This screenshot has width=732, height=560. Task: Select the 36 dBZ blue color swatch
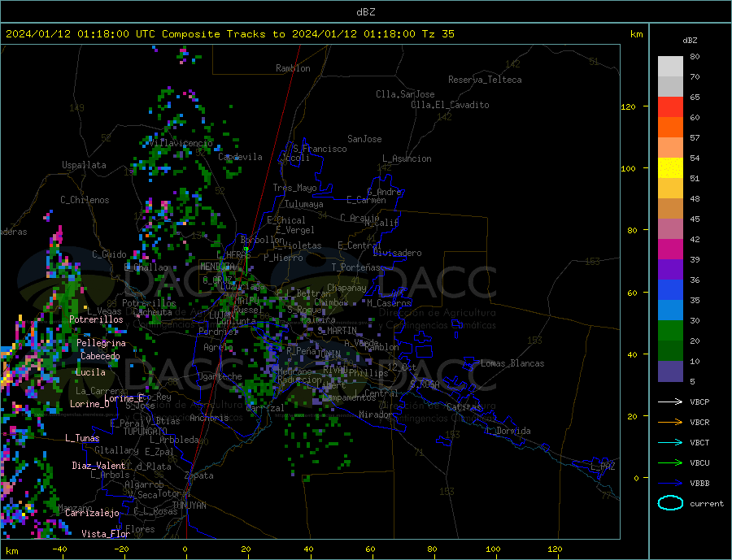(670, 290)
